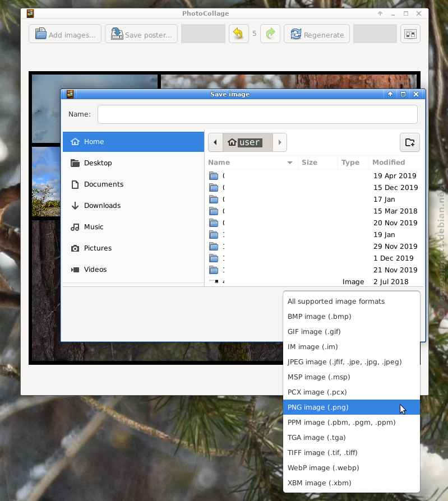Choose IM image (.im) filter
448x501 pixels.
pos(352,347)
